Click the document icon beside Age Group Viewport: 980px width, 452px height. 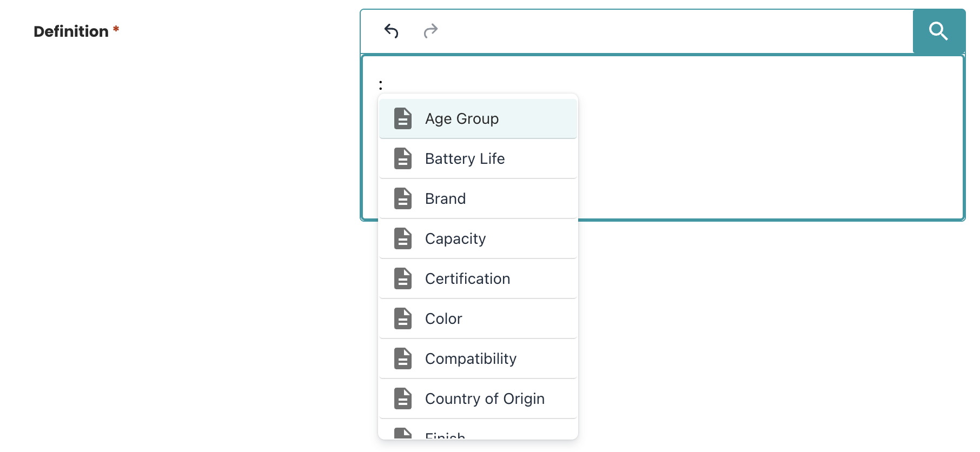(x=403, y=118)
